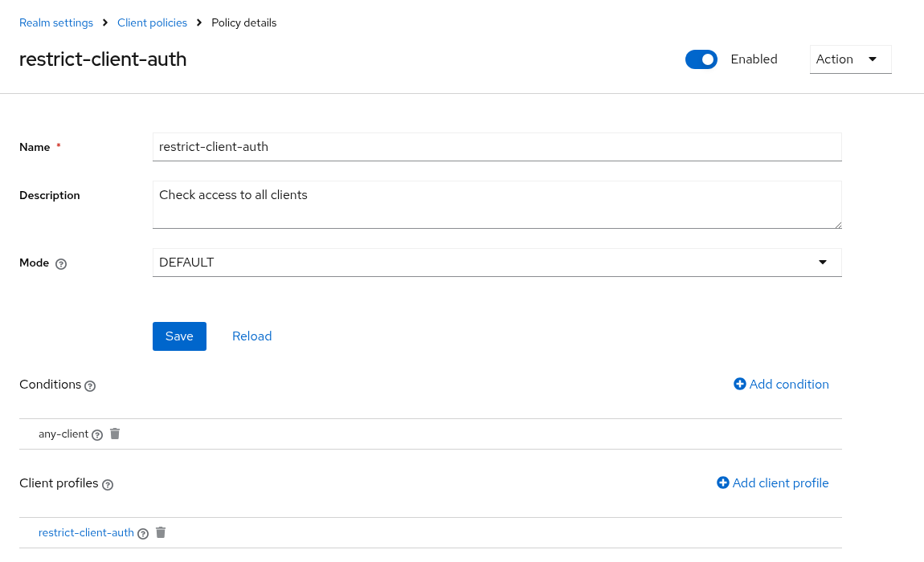Click the restrict-client-auth page heading
Viewport: 924px width, 562px height.
(103, 59)
